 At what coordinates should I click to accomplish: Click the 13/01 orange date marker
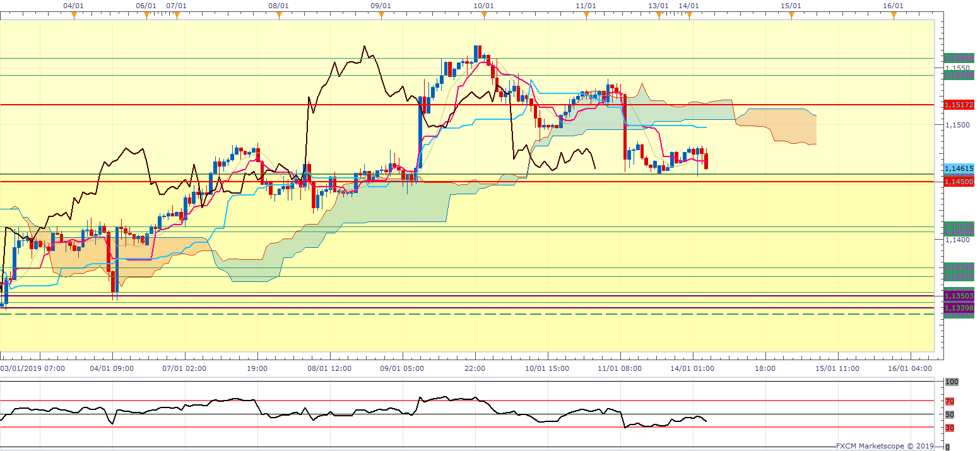point(659,16)
